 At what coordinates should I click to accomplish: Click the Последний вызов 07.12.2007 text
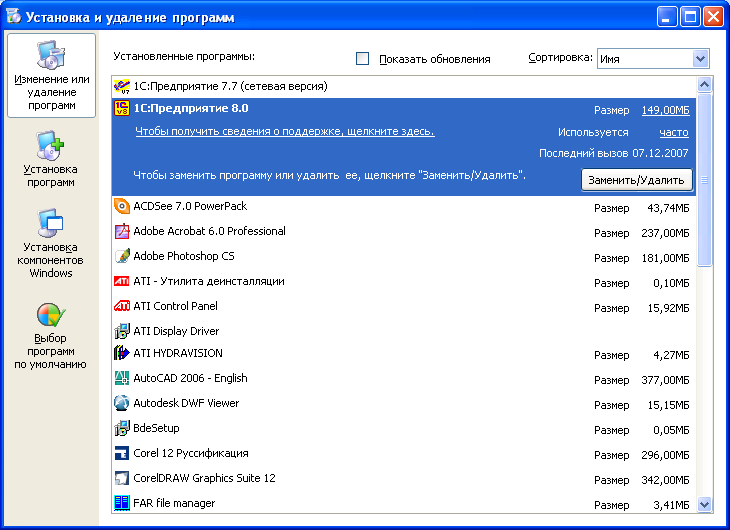pyautogui.click(x=614, y=153)
